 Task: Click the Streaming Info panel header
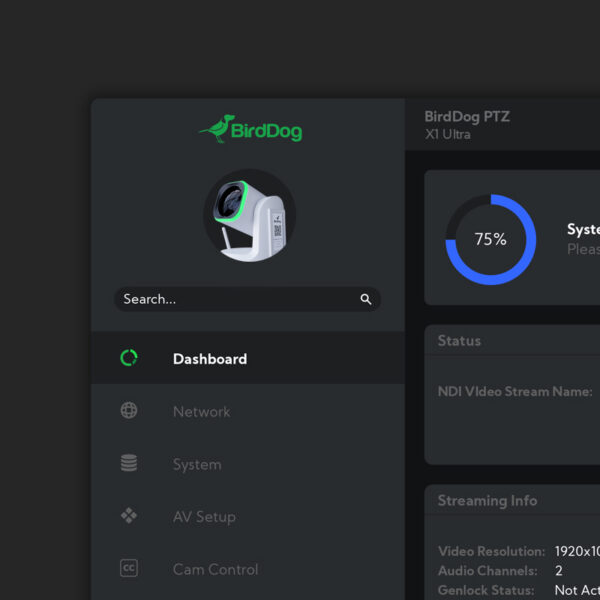487,501
